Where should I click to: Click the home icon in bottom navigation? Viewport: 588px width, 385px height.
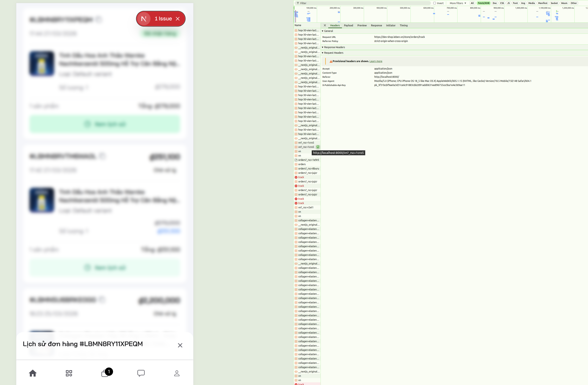33,373
